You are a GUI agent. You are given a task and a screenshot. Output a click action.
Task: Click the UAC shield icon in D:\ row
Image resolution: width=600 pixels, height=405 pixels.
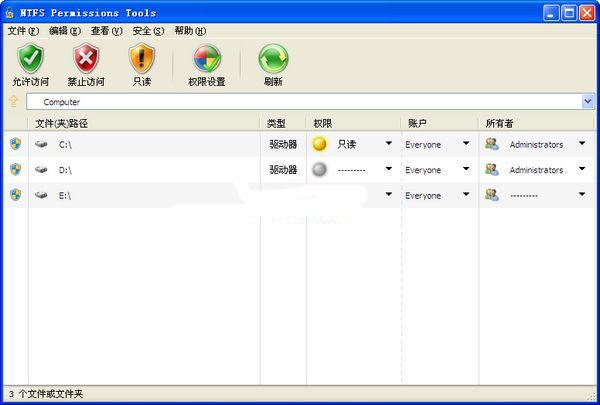16,169
